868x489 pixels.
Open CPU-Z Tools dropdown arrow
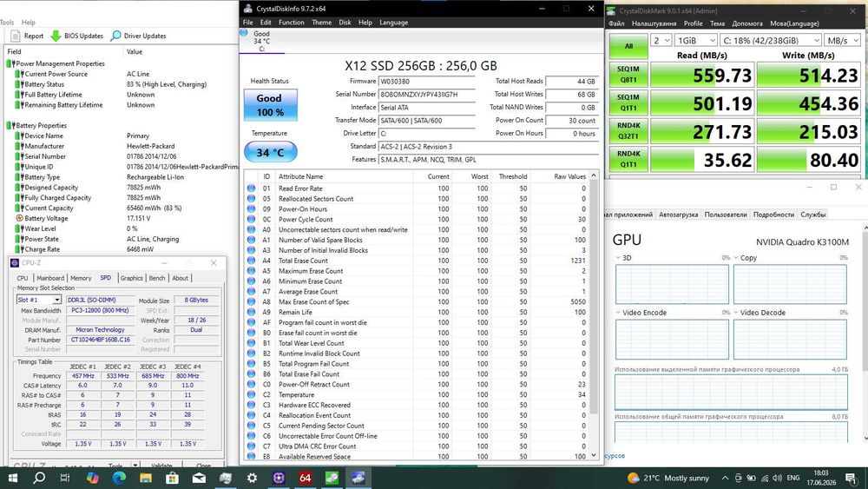(135, 466)
